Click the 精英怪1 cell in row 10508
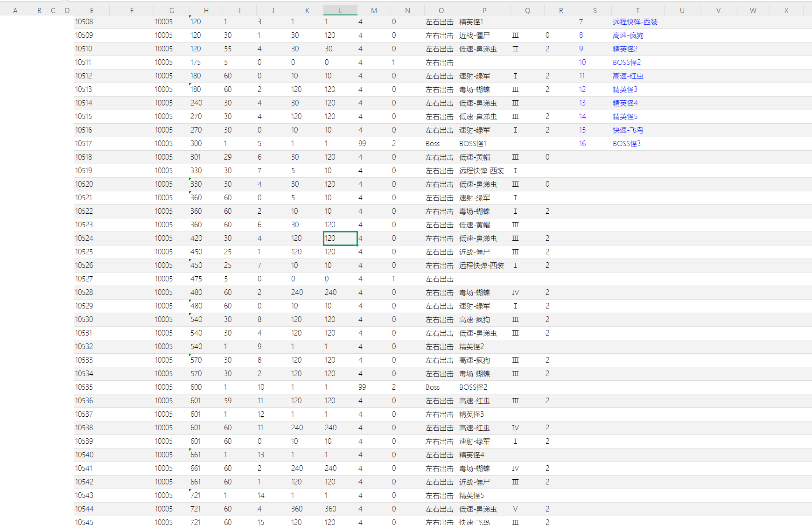This screenshot has height=525, width=812. 471,22
